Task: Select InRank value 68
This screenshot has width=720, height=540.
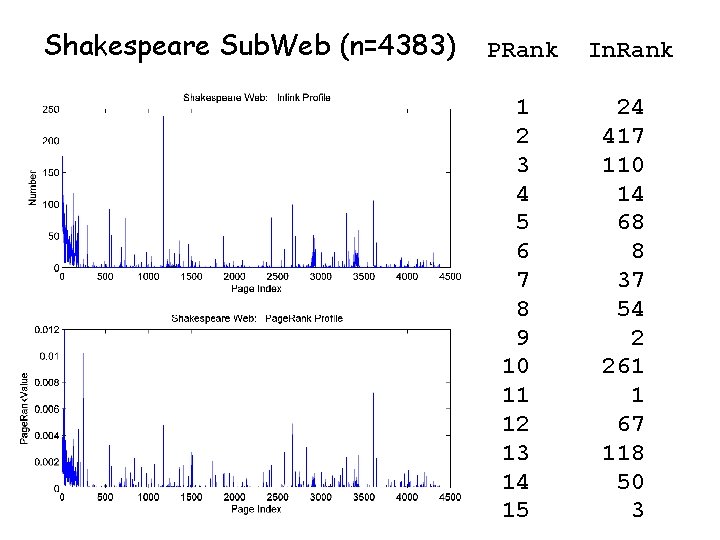Action: point(630,222)
